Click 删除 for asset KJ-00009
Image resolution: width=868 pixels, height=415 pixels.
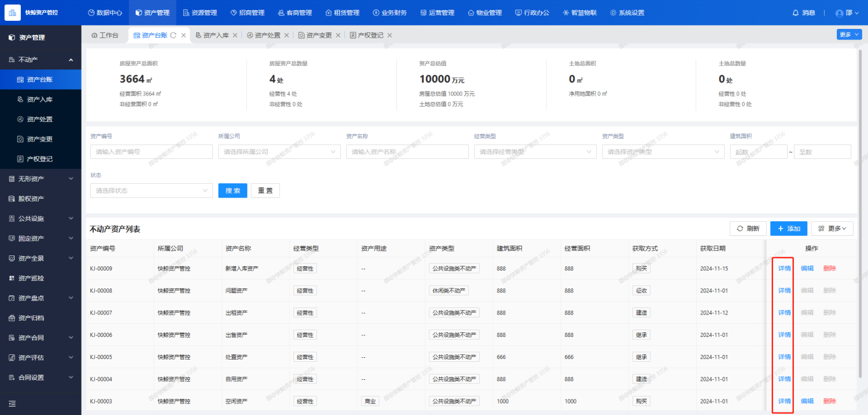click(x=830, y=268)
